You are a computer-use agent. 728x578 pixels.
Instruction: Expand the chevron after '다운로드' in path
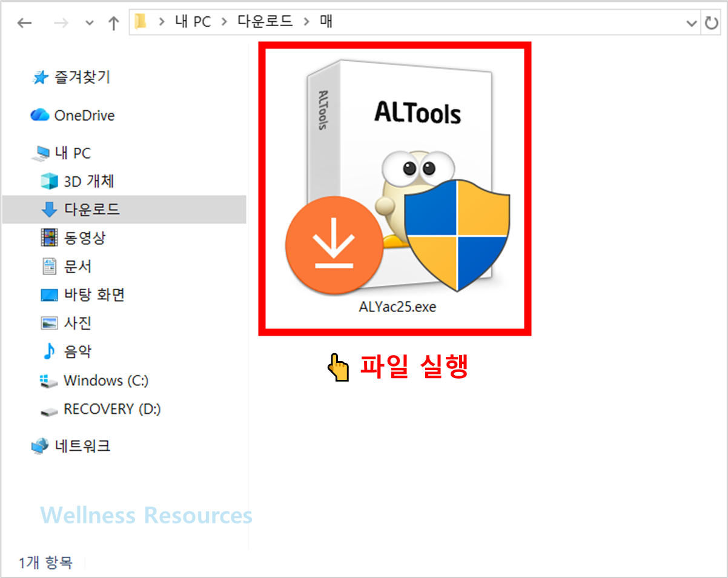pos(305,22)
